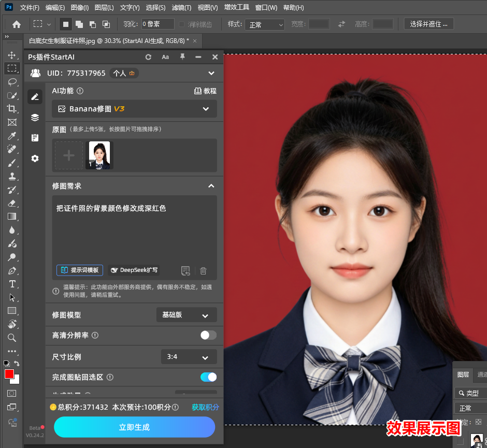Viewport: 487px width, 448px height.
Task: Open the 滤镜(T) menu
Action: tap(181, 7)
